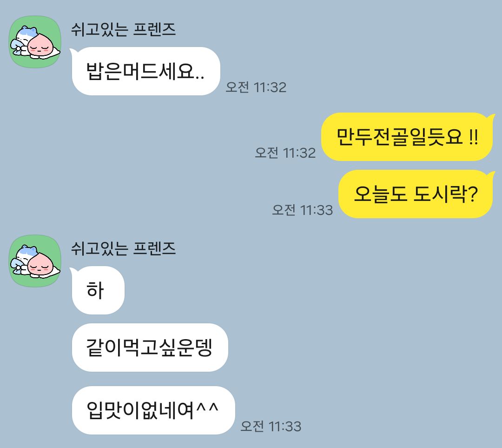Click 오전 11:33 timestamp beside 오늘도 도시락?
502x448 pixels.
point(303,210)
